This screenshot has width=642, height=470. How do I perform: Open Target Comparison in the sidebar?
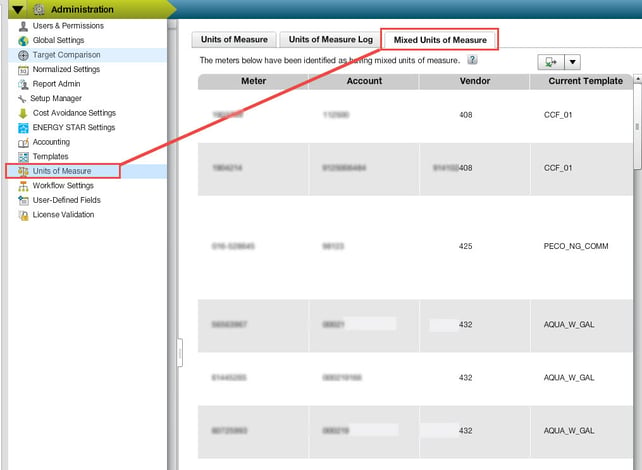(x=66, y=55)
